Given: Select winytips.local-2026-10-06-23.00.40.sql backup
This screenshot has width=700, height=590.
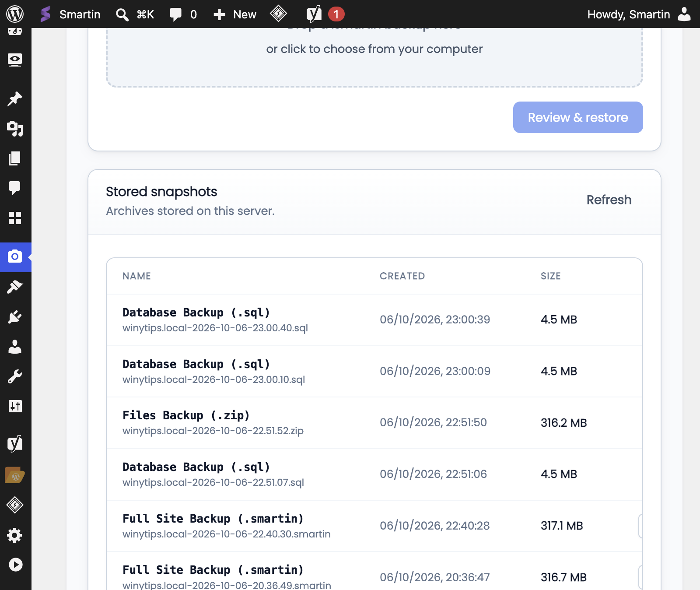Looking at the screenshot, I should pyautogui.click(x=374, y=320).
